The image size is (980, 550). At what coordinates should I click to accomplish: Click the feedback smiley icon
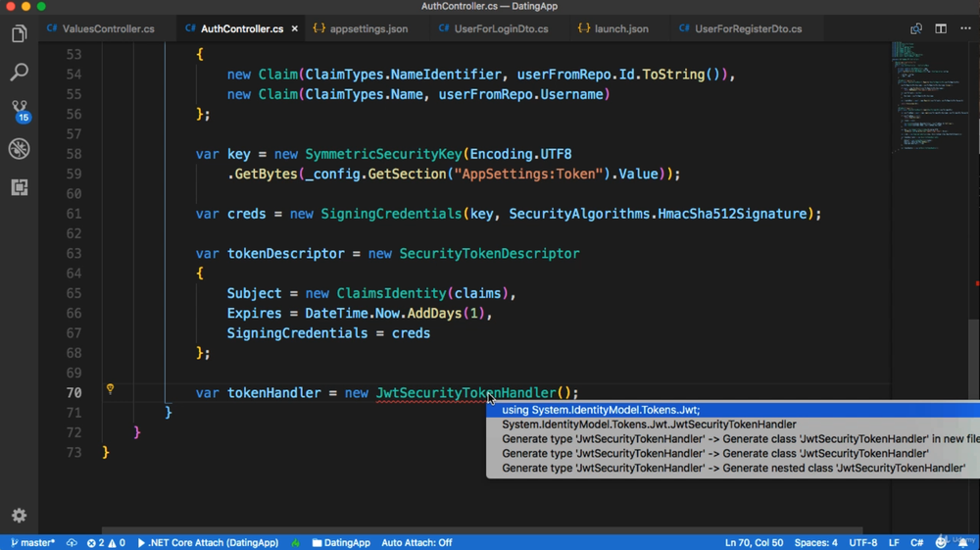pos(941,542)
